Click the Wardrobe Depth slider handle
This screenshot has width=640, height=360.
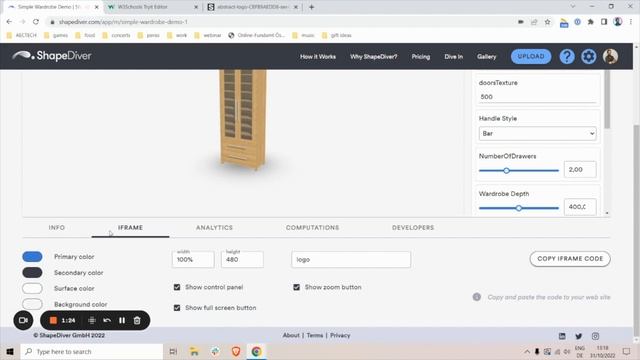pos(518,208)
